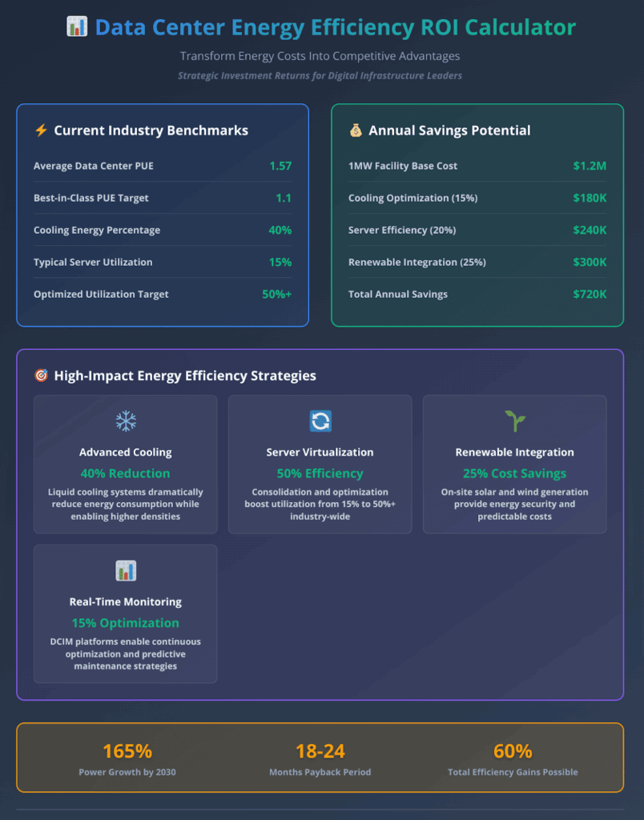Click the 15% Optimization green text
This screenshot has height=820, width=644.
[126, 623]
